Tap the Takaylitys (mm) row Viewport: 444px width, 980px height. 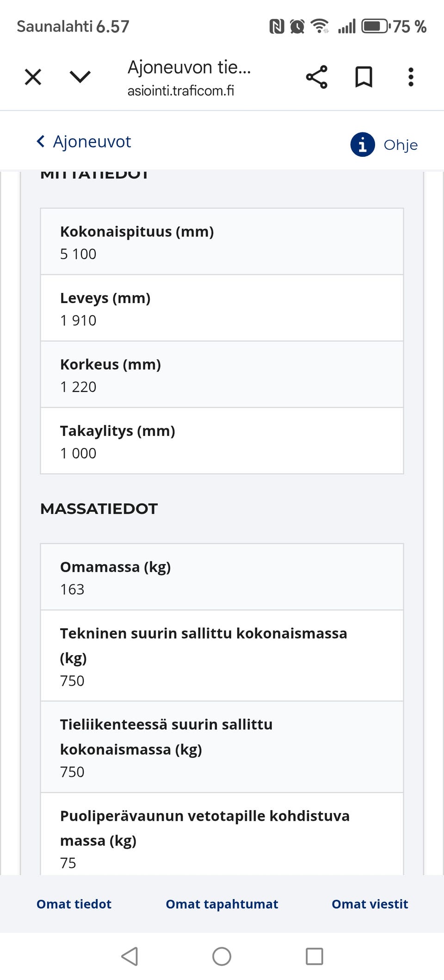(x=222, y=441)
